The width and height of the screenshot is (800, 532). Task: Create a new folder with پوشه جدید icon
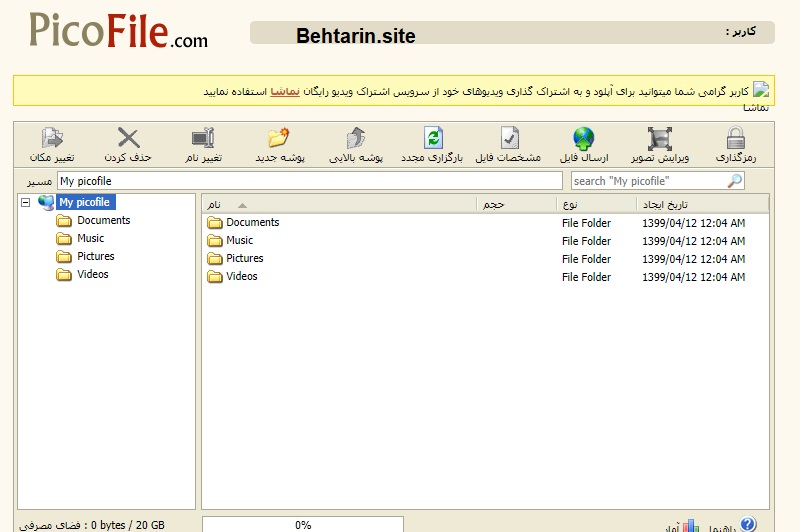tap(279, 138)
